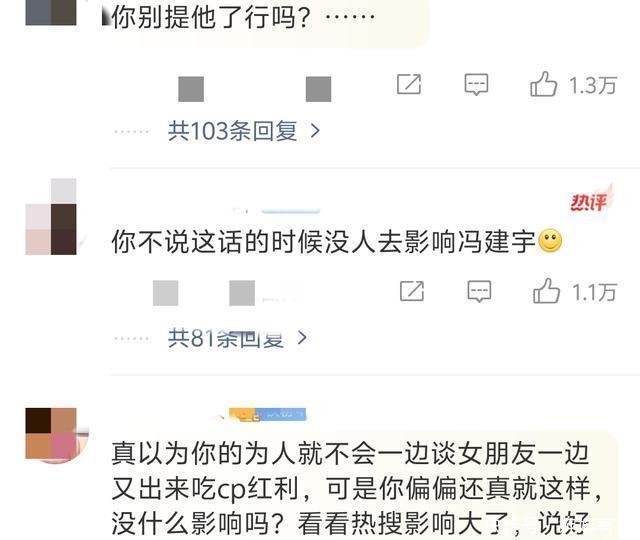Forward the 冯建宇 comment via share icon
The image size is (640, 540).
(412, 291)
